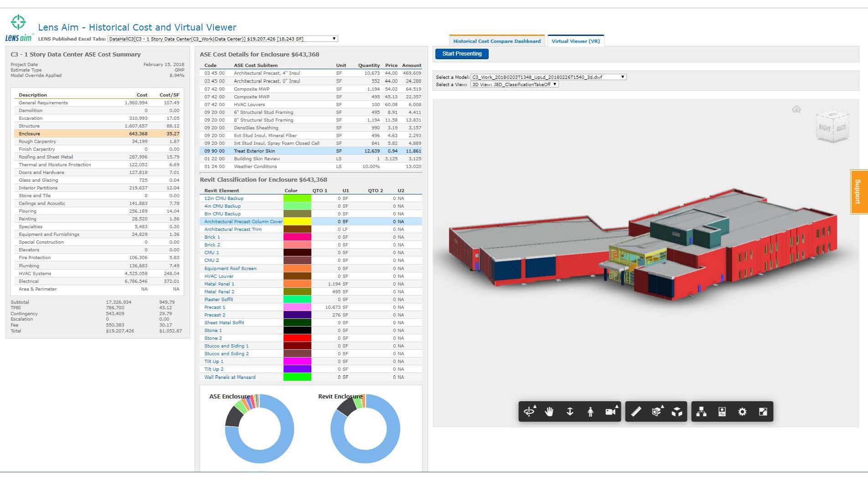Switch to Historical Cost Compare Dashboard tab
Screen dimensions: 868x480
[497, 41]
